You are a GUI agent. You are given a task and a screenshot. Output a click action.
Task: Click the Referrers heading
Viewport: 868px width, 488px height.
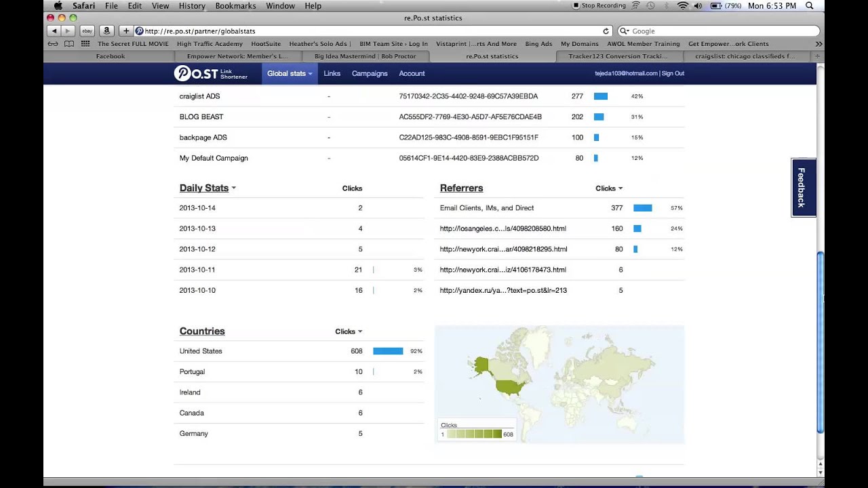[461, 188]
